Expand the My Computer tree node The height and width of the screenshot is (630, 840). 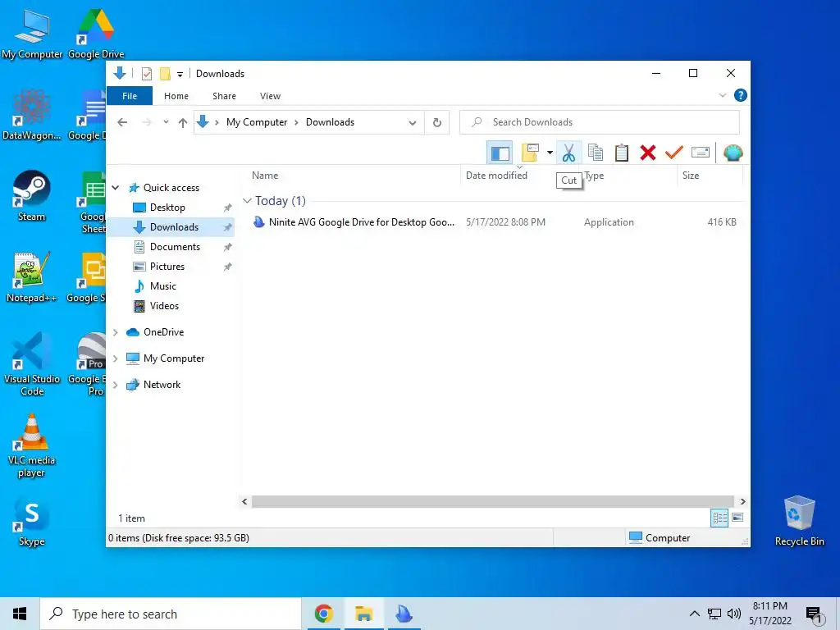click(x=115, y=358)
